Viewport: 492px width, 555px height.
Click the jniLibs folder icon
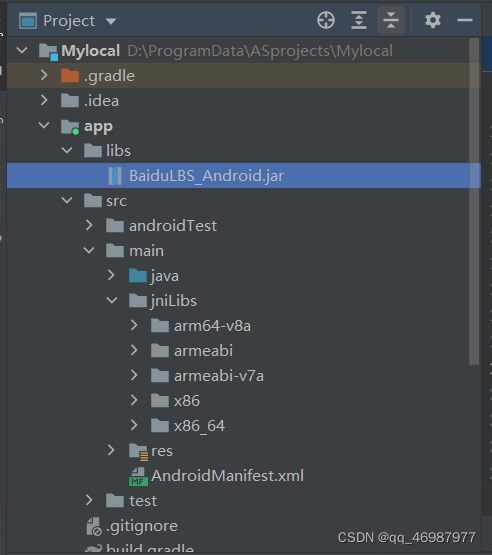click(138, 301)
